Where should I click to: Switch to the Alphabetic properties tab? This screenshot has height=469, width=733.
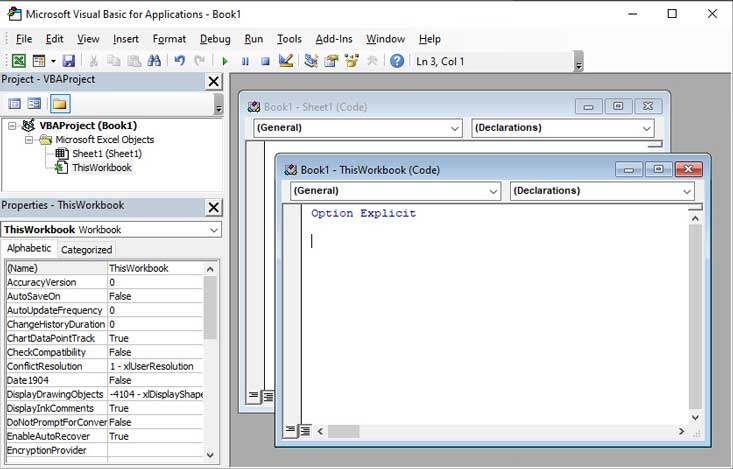click(29, 248)
